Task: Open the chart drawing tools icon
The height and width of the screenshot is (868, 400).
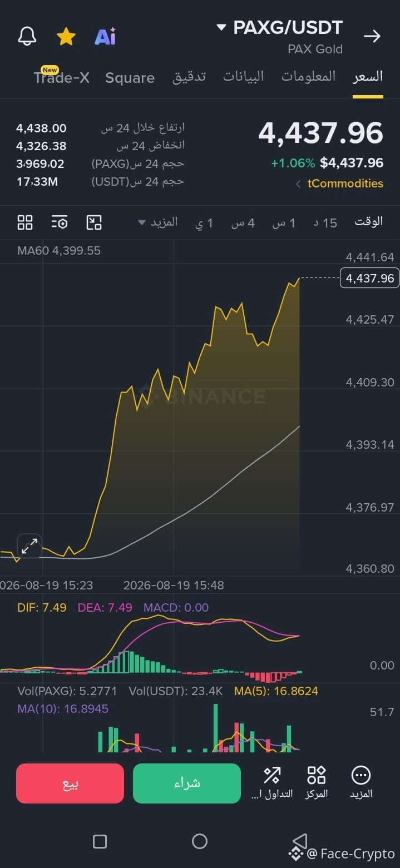Action: pos(94,222)
